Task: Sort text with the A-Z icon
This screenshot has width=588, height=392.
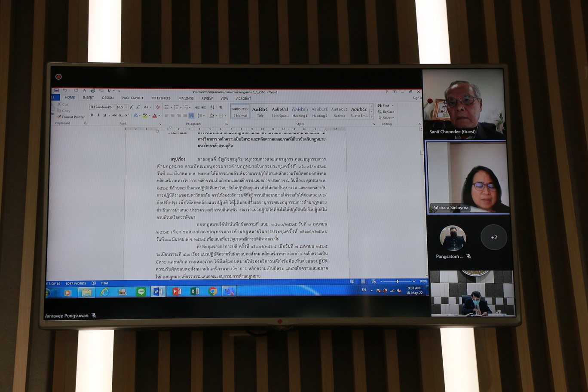Action: (212, 107)
